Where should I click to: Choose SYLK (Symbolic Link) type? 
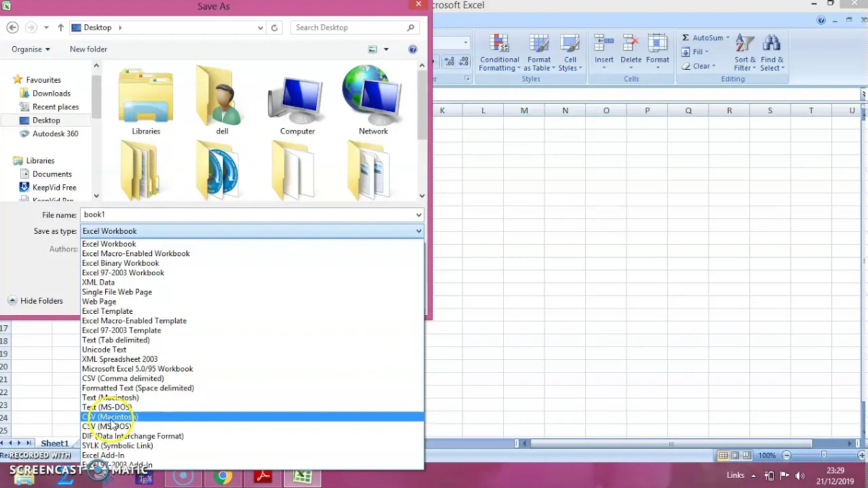point(252,445)
